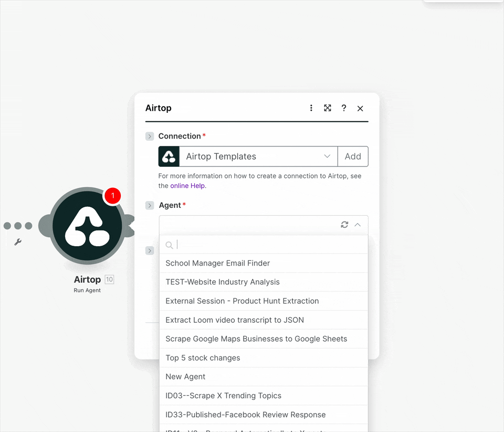Close the agent list using the up chevron
Viewport: 504px width, 432px height.
click(358, 224)
